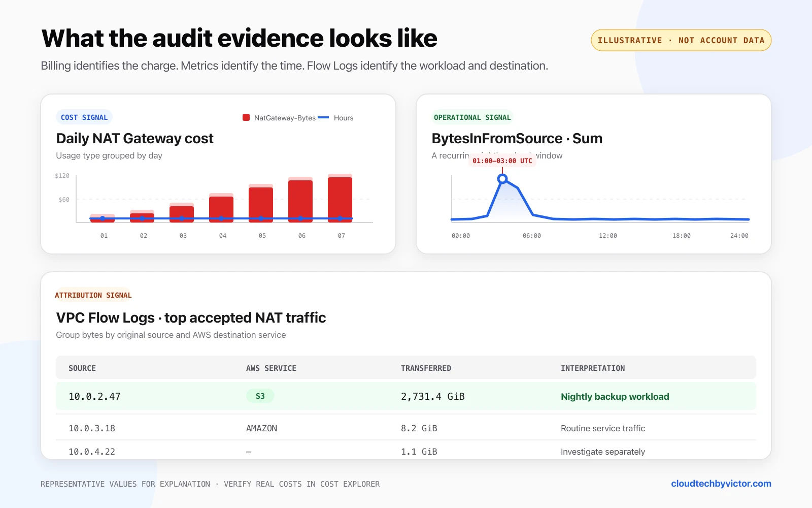Image resolution: width=812 pixels, height=508 pixels.
Task: Click the S3 service pill
Action: coord(260,396)
